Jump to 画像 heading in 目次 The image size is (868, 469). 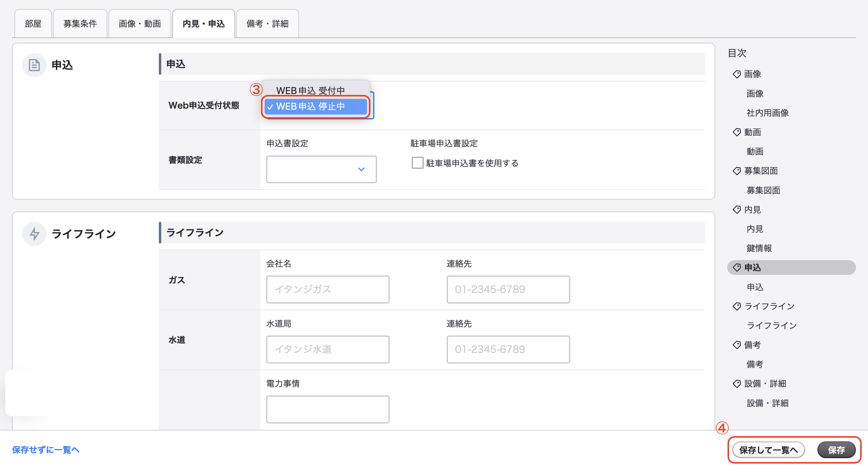[x=753, y=74]
